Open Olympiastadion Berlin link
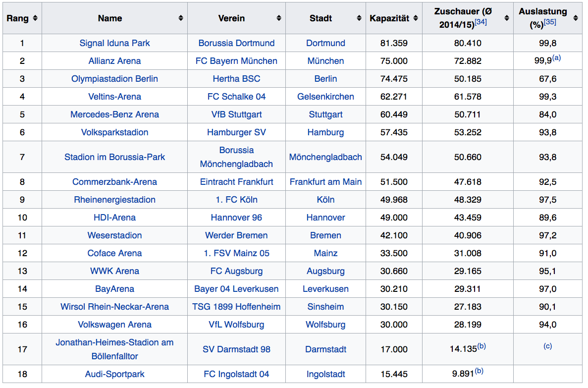The height and width of the screenshot is (388, 588). tap(114, 79)
